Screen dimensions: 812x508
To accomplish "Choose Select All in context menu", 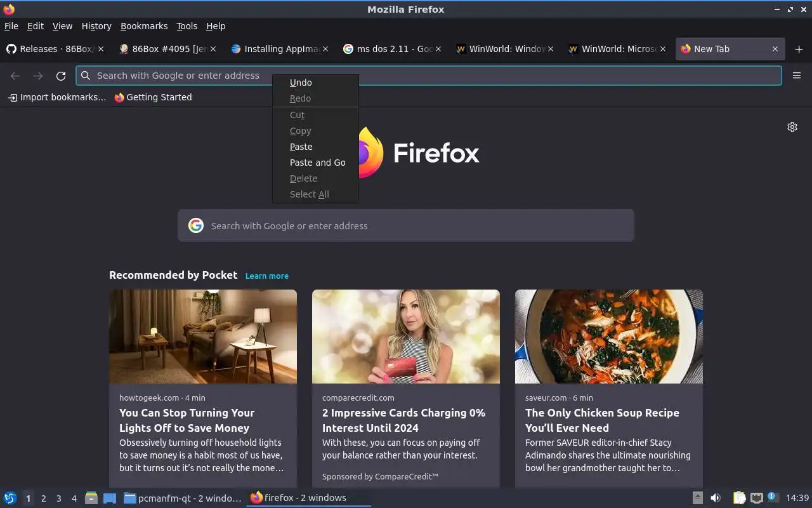I will 315,194.
